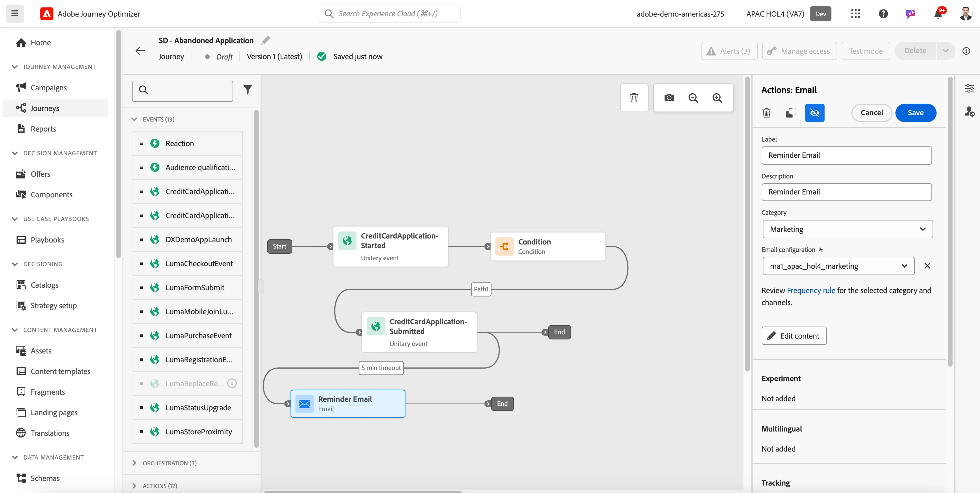This screenshot has width=980, height=493.
Task: Open the journey info circle icon
Action: (966, 51)
